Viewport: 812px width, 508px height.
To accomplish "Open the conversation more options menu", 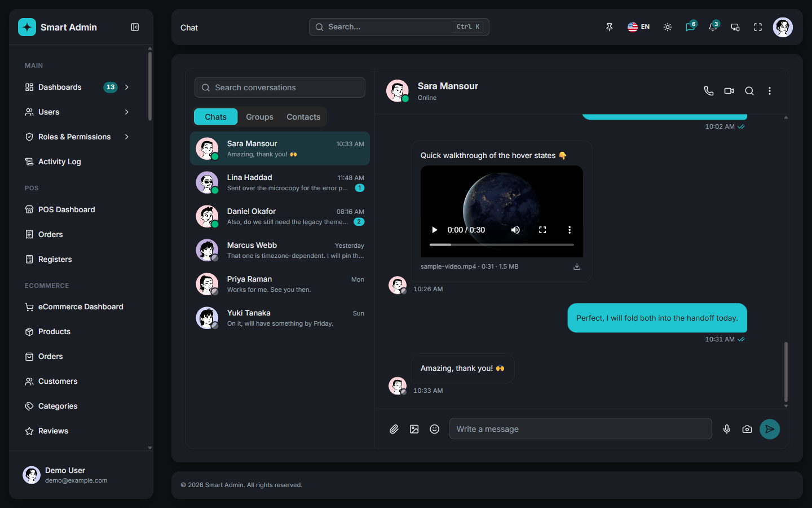I will (770, 91).
